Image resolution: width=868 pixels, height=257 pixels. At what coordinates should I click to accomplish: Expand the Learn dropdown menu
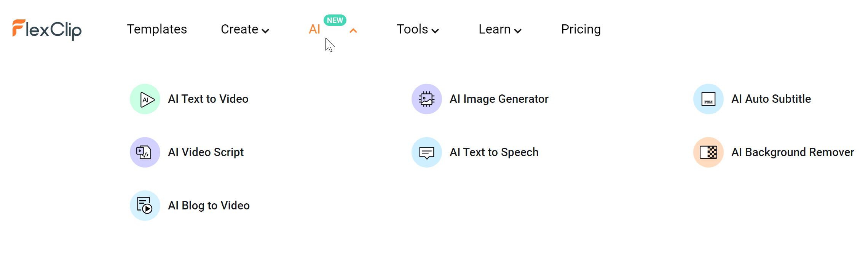500,29
